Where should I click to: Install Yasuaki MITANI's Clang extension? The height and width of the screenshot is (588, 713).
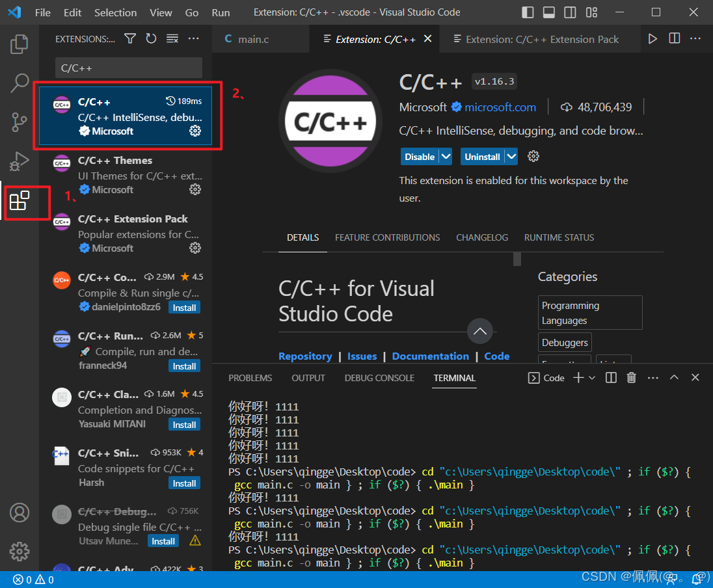pyautogui.click(x=184, y=425)
